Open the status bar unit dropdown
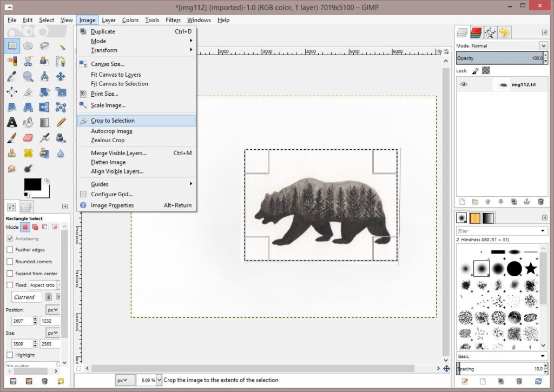 coord(125,380)
